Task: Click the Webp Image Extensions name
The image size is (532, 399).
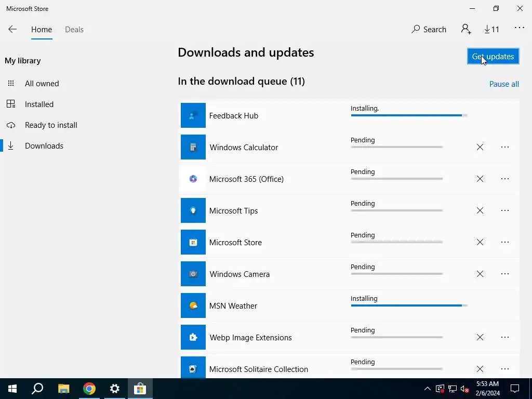Action: point(251,338)
